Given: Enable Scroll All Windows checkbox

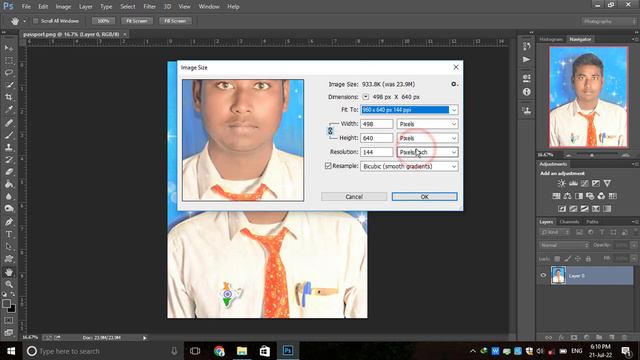Looking at the screenshot, I should 36,21.
